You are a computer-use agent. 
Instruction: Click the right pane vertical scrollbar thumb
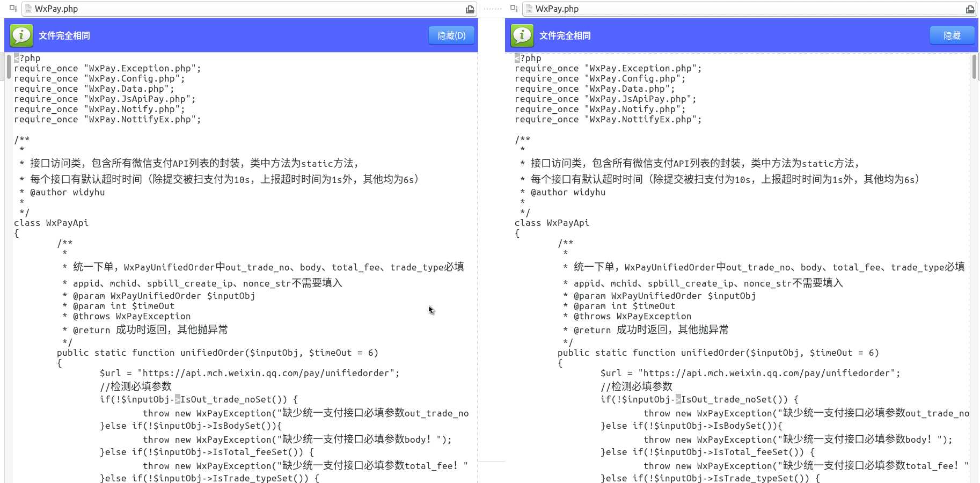(x=974, y=67)
